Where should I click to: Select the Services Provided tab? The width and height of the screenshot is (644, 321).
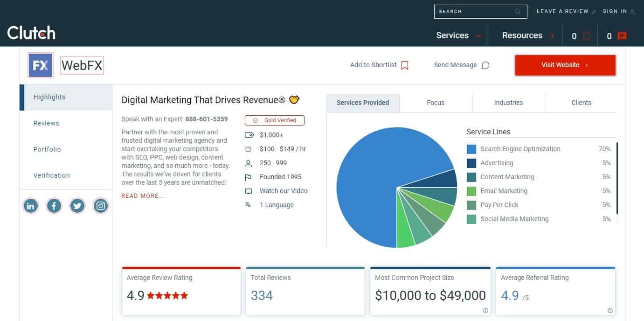(363, 103)
